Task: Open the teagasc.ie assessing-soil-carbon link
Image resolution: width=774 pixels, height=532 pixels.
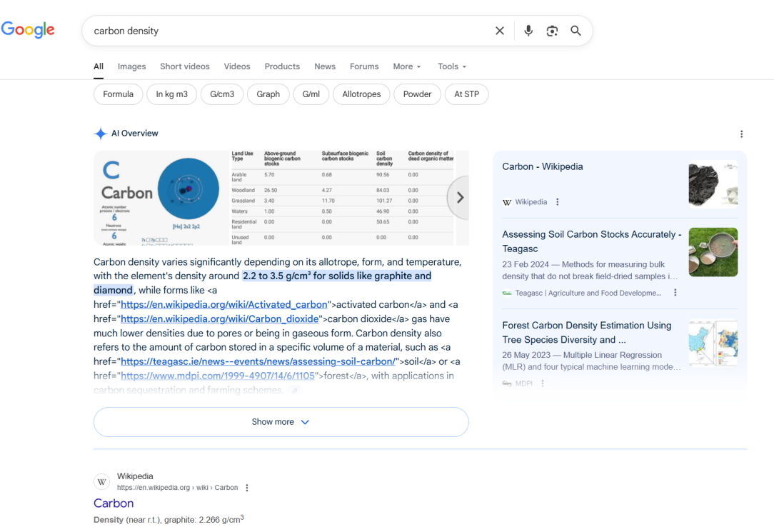Action: 258,361
